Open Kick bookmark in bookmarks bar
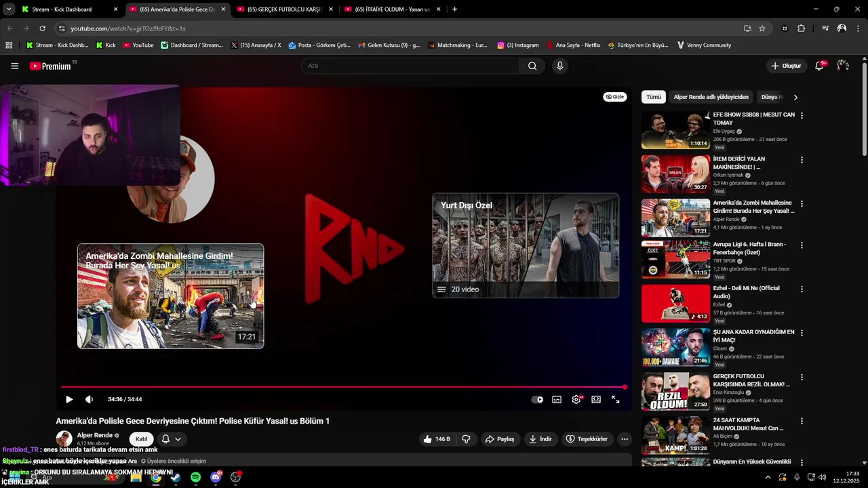868x488 pixels. point(106,45)
